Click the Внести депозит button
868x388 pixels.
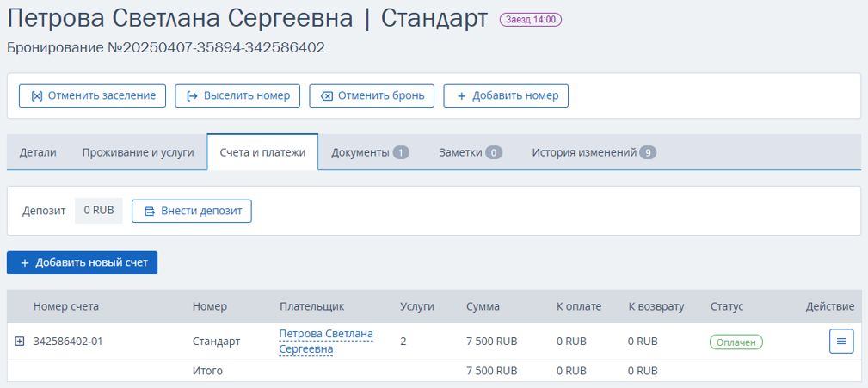pyautogui.click(x=192, y=211)
